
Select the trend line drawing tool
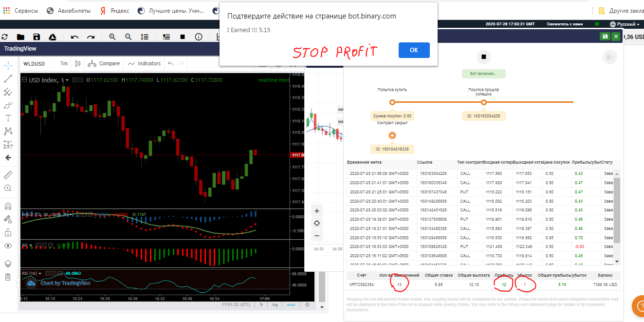(8, 78)
